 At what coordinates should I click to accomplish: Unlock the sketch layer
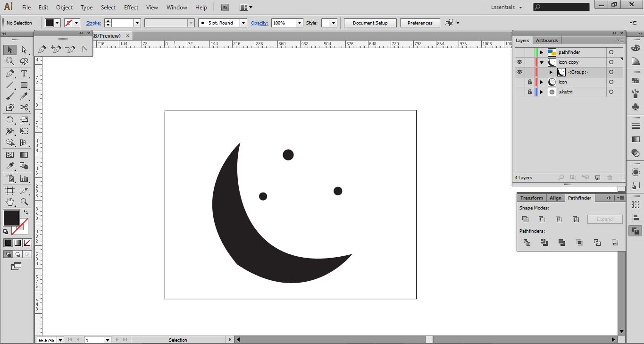point(530,92)
